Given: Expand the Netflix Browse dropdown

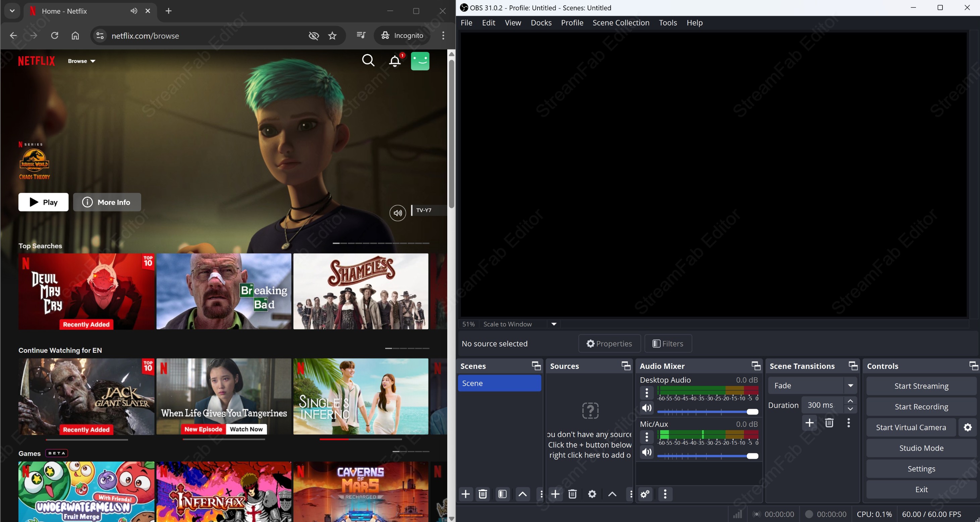Looking at the screenshot, I should point(81,61).
